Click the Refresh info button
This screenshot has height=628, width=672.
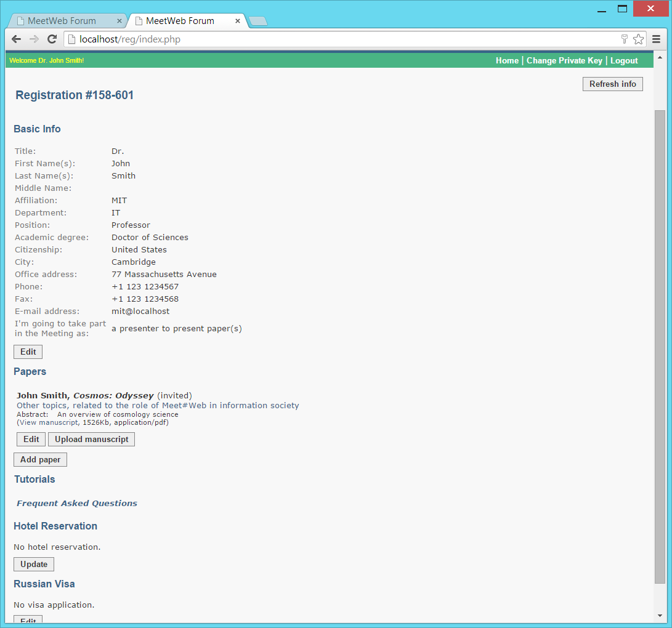pos(612,84)
